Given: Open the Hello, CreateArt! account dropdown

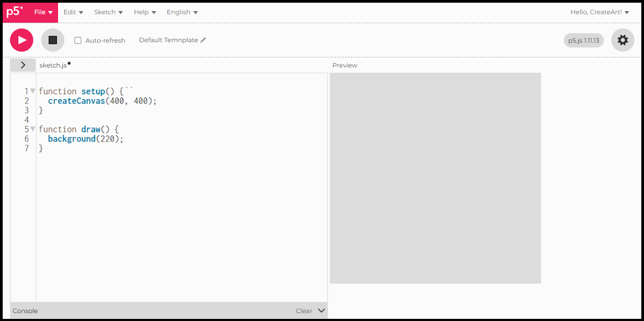Looking at the screenshot, I should click(600, 12).
